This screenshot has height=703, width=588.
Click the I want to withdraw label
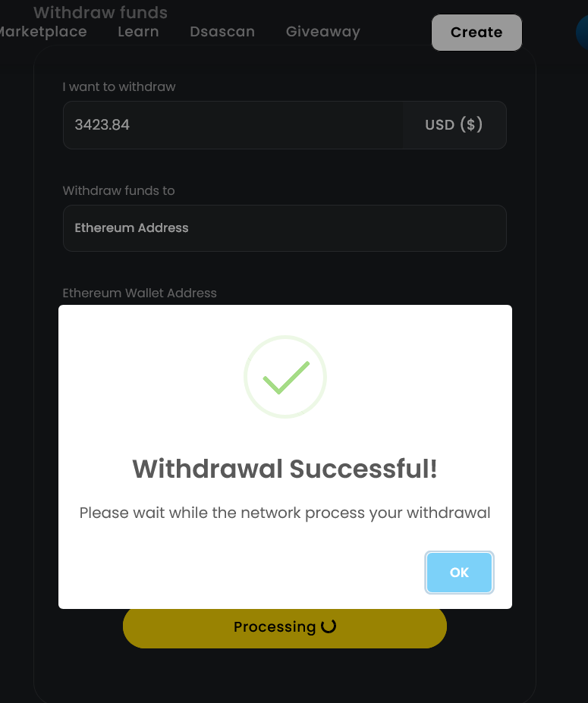119,86
